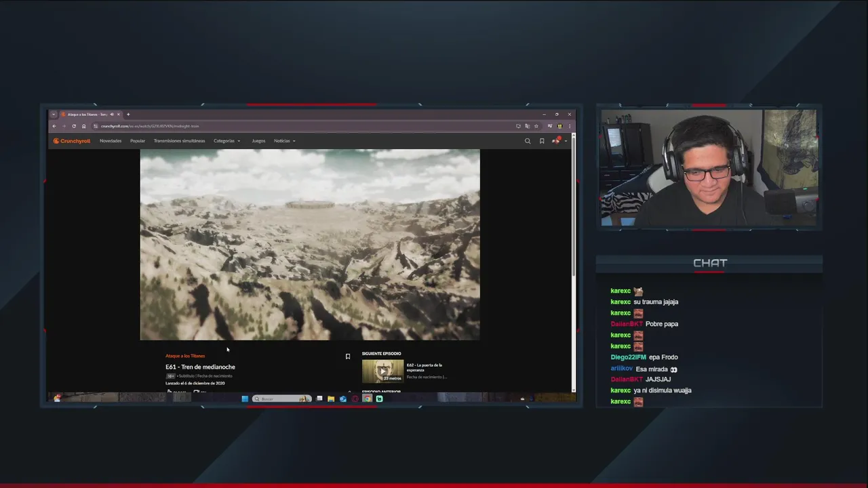
Task: Bookmark the page with the star icon
Action: click(x=536, y=126)
